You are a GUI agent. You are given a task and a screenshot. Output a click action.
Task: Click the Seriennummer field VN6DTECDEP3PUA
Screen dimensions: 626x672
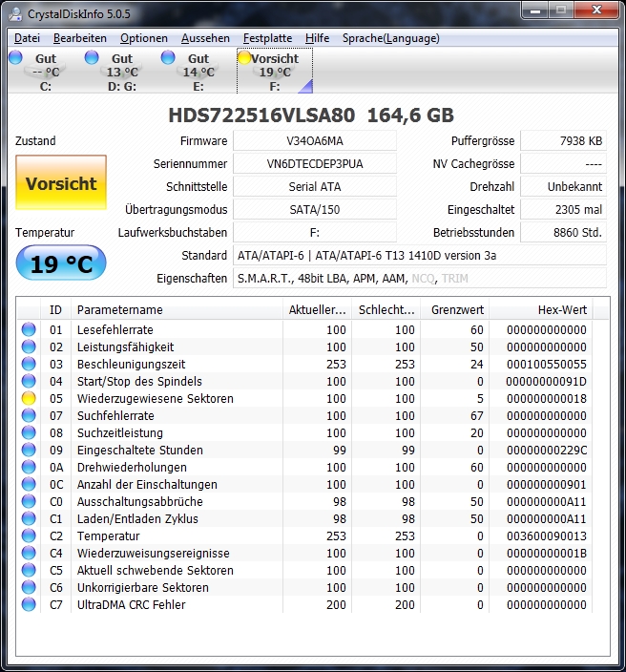(315, 164)
